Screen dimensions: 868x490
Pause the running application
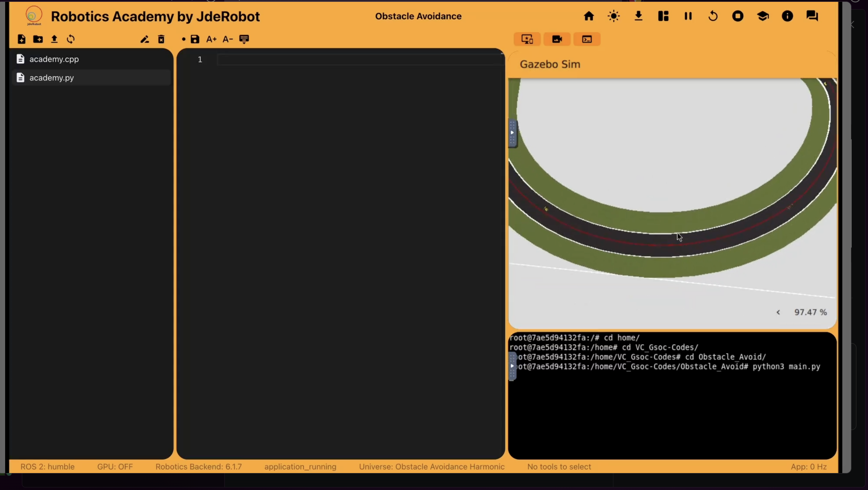pyautogui.click(x=688, y=16)
